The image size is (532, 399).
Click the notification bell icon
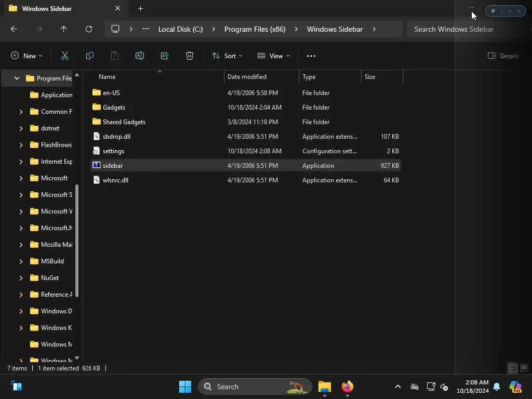(x=497, y=387)
